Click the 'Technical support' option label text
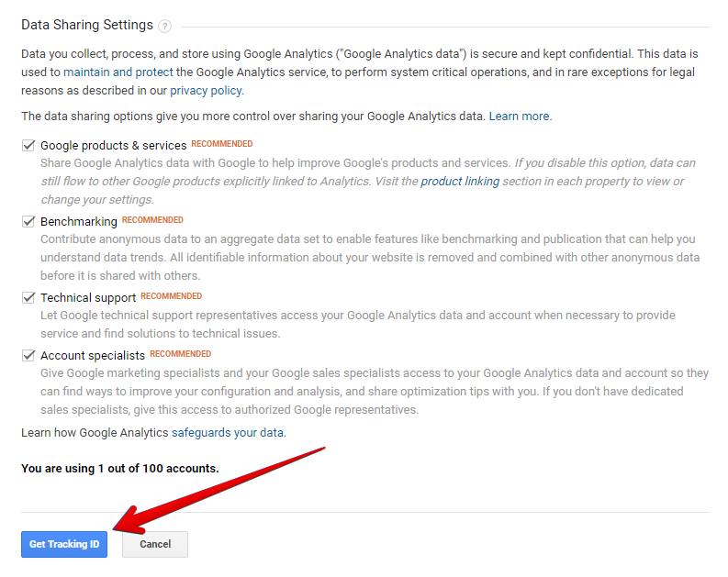This screenshot has width=728, height=577. [88, 298]
